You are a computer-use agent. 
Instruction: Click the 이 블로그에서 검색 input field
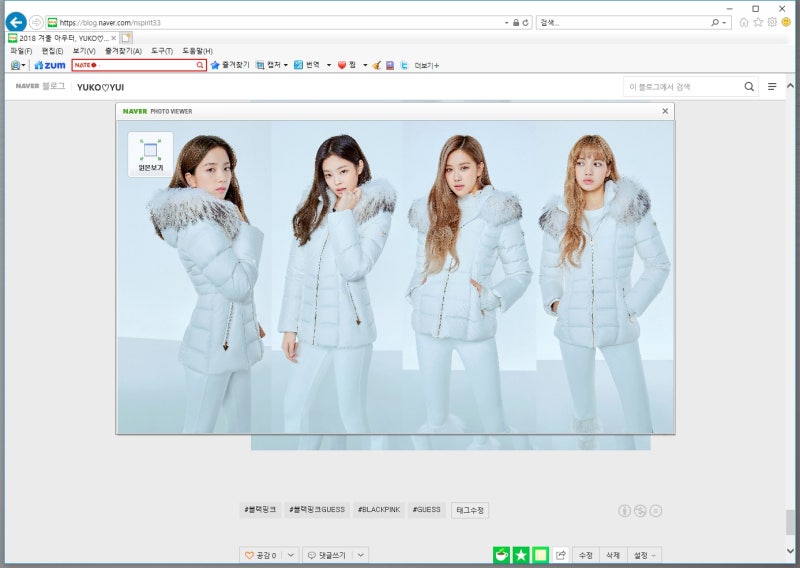point(683,87)
